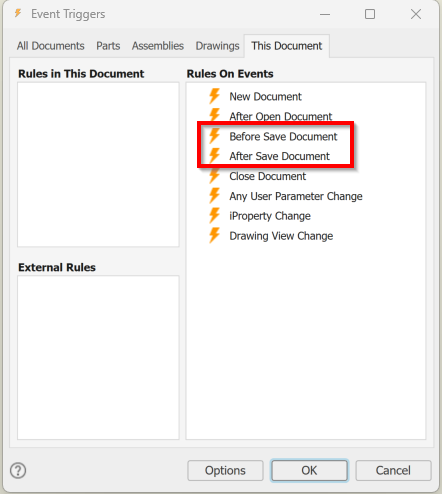Select the Drawing View Change event
Screen dimensions: 442x494
281,236
